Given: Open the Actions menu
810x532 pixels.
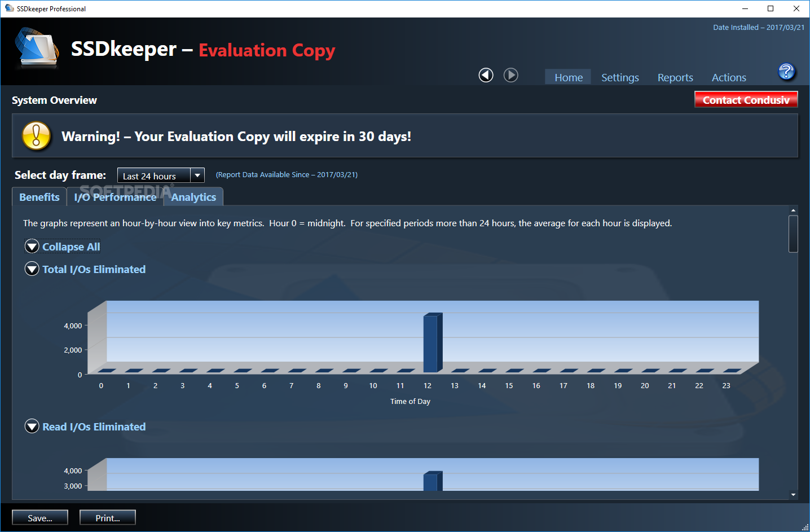Looking at the screenshot, I should point(729,77).
